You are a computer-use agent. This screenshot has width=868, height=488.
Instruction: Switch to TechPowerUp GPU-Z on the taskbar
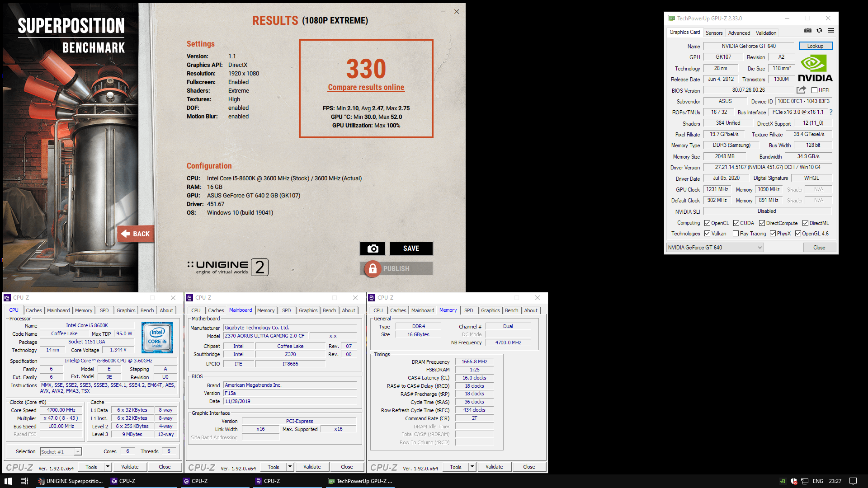tap(360, 481)
